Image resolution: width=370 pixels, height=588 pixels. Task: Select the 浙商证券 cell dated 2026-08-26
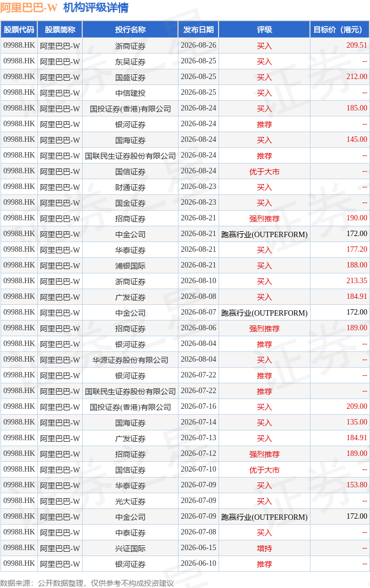pos(130,45)
